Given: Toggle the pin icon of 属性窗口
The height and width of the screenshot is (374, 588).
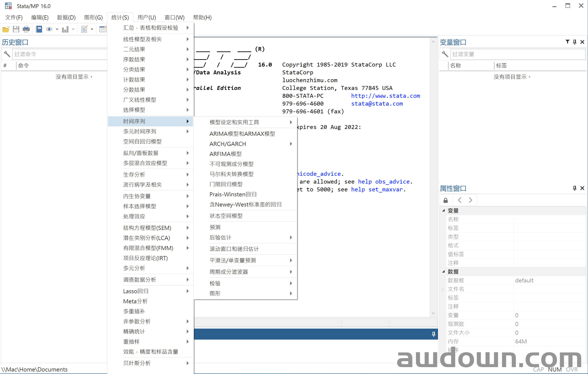Looking at the screenshot, I should pos(575,188).
